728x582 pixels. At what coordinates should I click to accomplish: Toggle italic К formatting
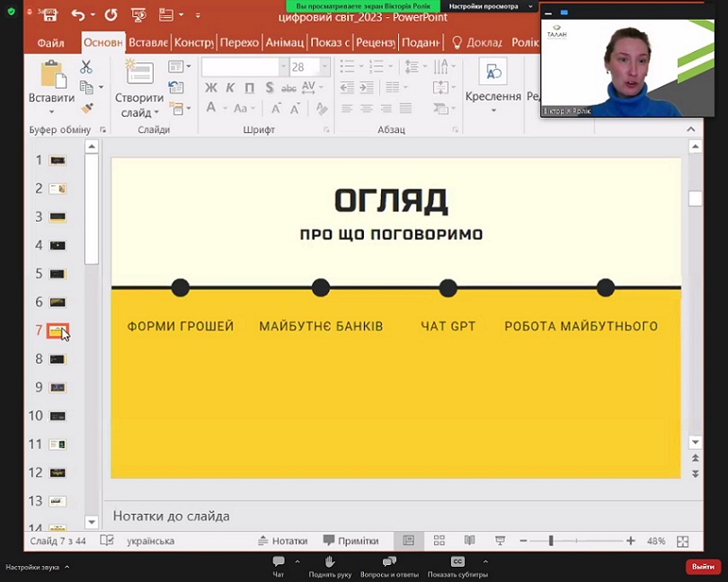tap(230, 88)
